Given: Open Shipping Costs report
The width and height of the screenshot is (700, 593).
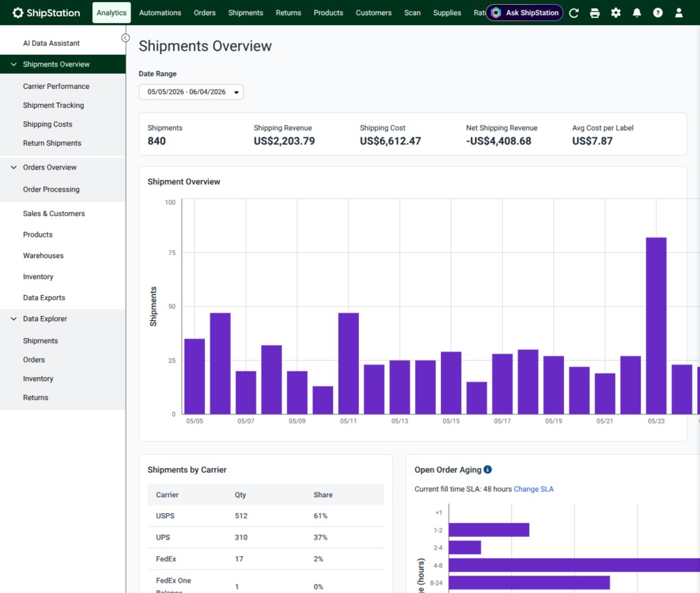Looking at the screenshot, I should click(x=47, y=124).
